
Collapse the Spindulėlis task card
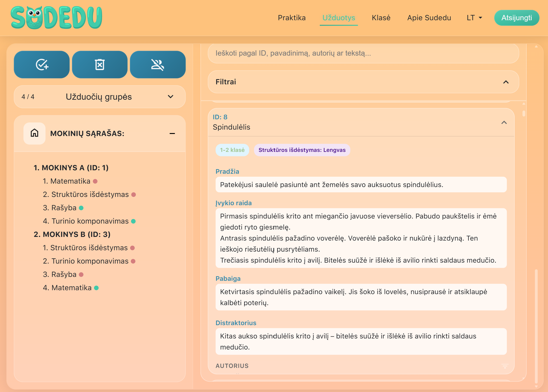coord(504,122)
